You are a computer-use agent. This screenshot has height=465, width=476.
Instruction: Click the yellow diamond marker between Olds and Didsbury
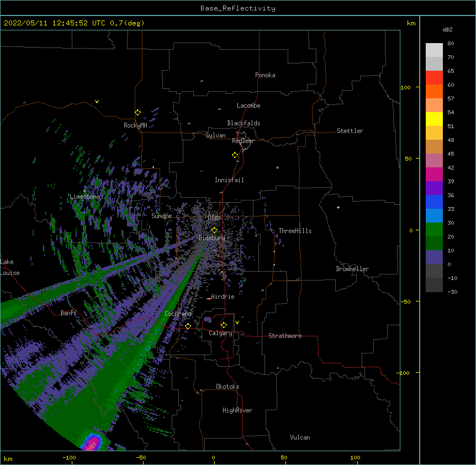point(214,230)
